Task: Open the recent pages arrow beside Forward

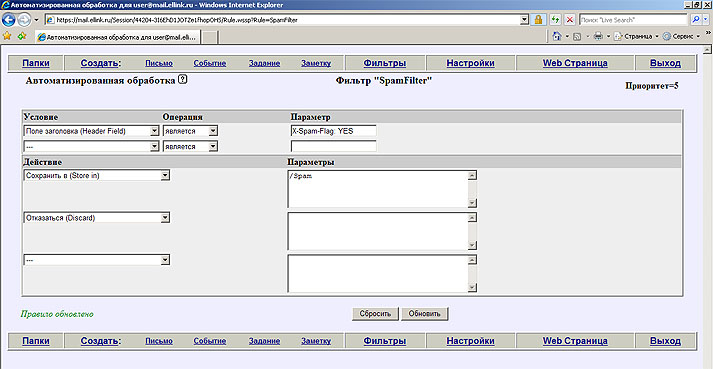Action: pyautogui.click(x=36, y=20)
